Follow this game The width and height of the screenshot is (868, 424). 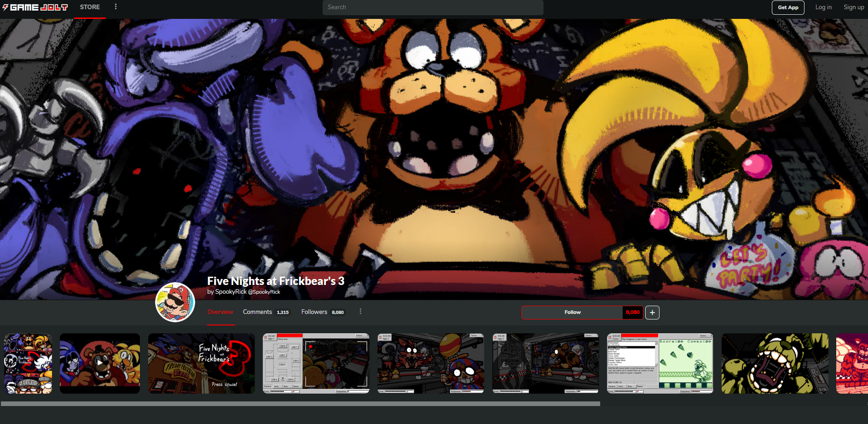(573, 313)
